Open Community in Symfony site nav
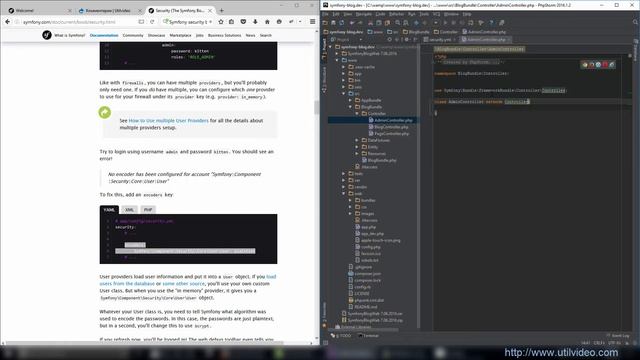This screenshot has height=360, width=640. (133, 36)
